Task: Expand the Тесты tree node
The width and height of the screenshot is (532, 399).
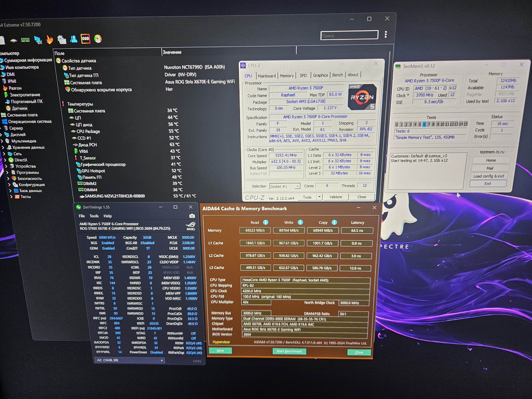Action: (x=11, y=197)
